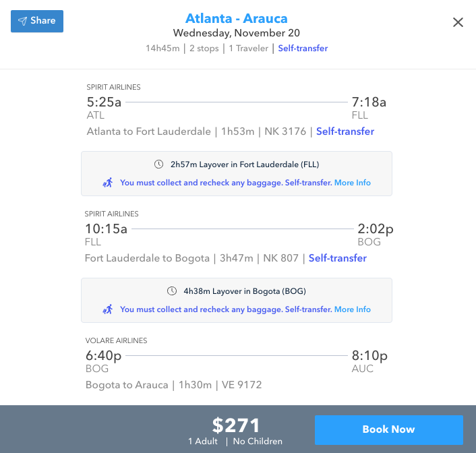Click Volare Airlines carrier label
The width and height of the screenshot is (476, 453).
click(116, 340)
